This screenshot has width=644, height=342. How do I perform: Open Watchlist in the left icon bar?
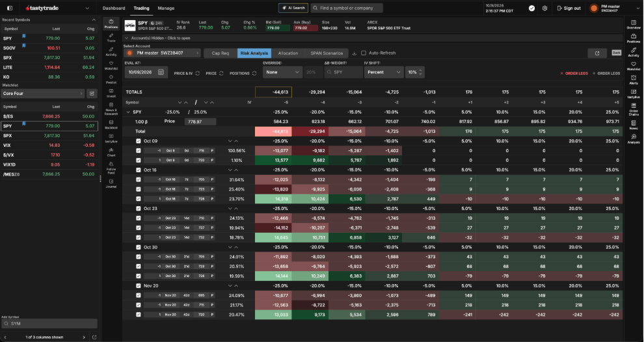(111, 65)
